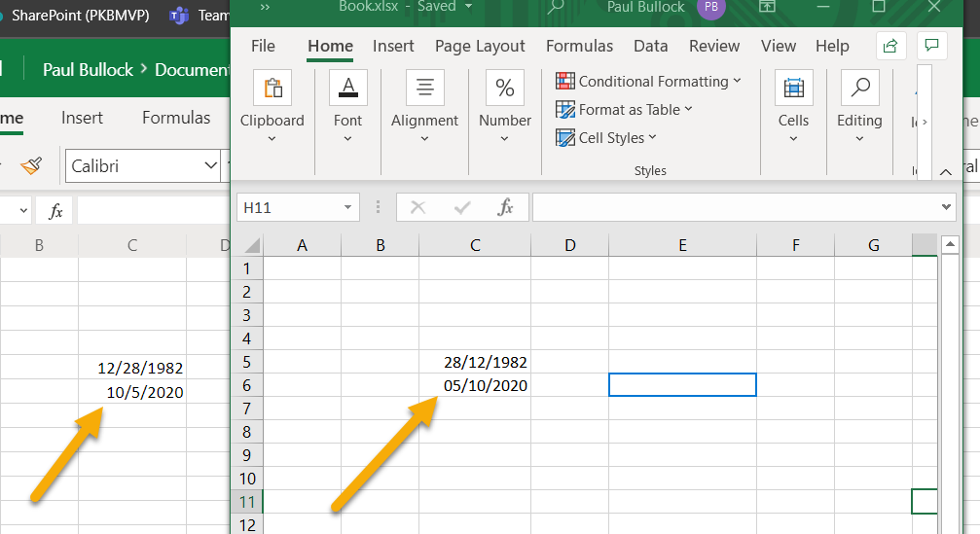Click the Insert Function fx button

505,207
